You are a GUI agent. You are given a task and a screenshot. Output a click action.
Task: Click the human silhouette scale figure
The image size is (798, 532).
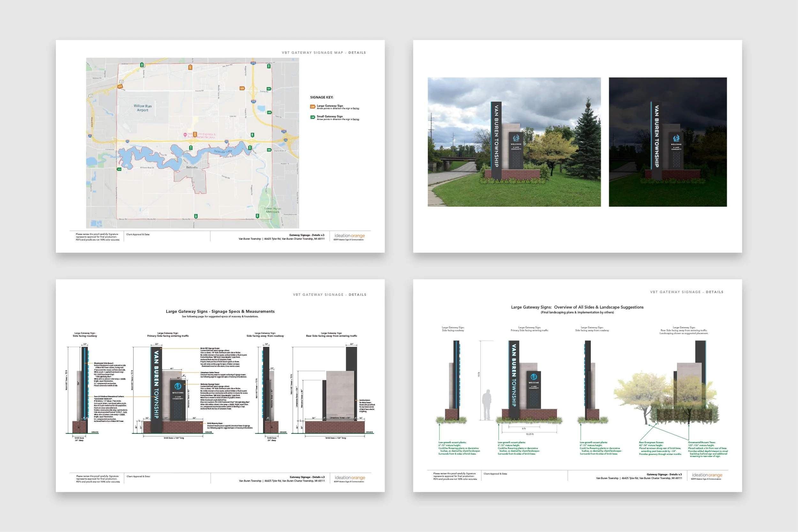[x=487, y=405]
